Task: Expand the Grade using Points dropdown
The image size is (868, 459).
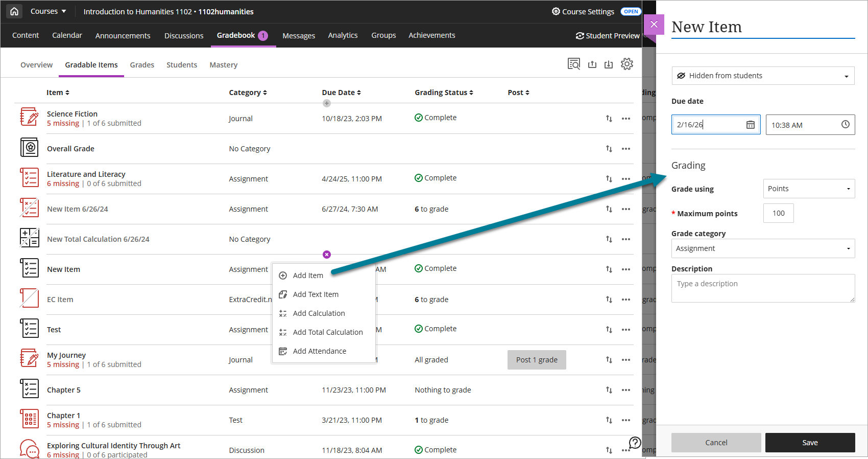Action: pos(808,189)
